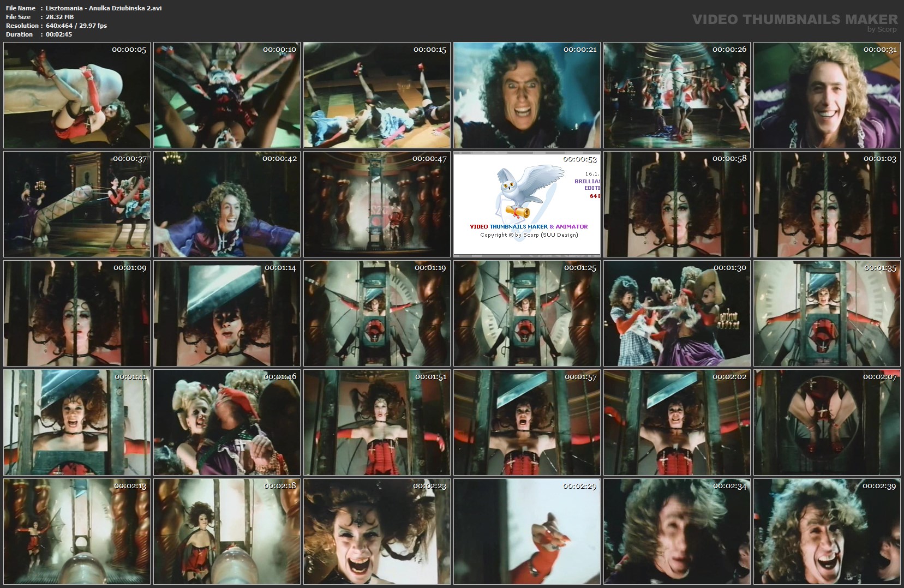This screenshot has height=588, width=904.
Task: Pick the thumbnail timestamped 00:00:37
Action: [x=77, y=204]
